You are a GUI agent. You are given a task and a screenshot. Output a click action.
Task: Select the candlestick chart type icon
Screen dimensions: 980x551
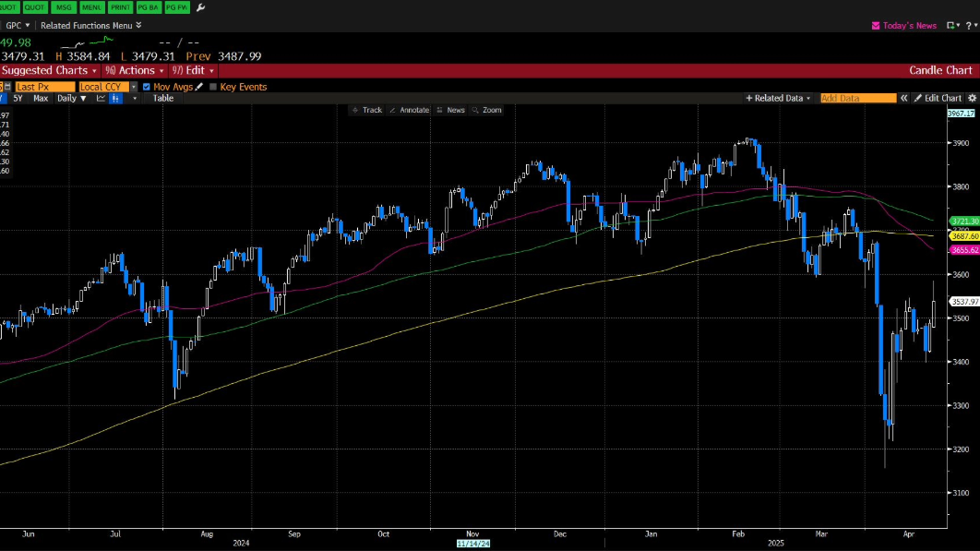[115, 98]
